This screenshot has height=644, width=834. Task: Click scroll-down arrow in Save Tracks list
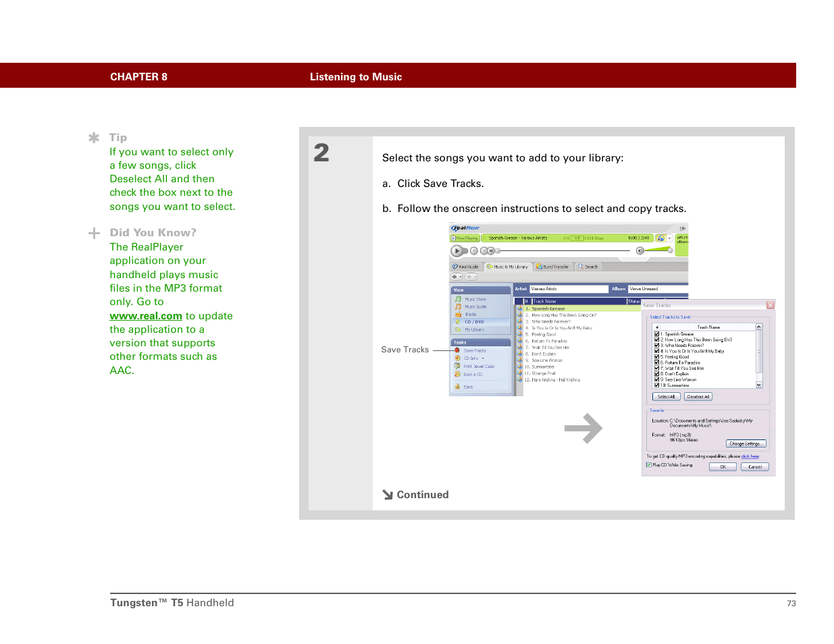[759, 385]
